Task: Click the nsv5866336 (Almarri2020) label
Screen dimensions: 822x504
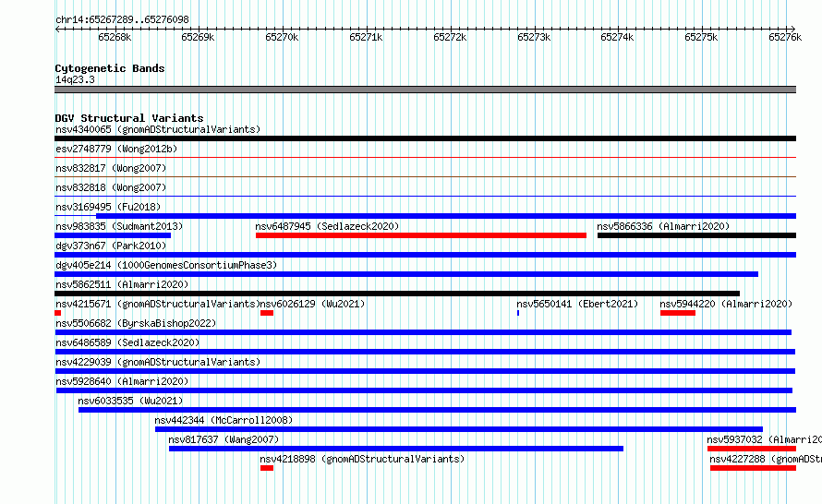Action: [x=663, y=226]
